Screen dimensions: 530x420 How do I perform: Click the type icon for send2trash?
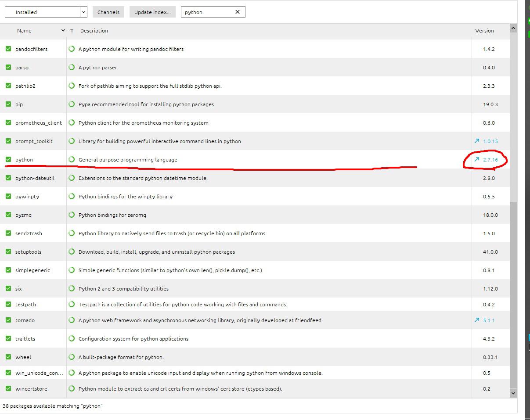[x=72, y=233]
